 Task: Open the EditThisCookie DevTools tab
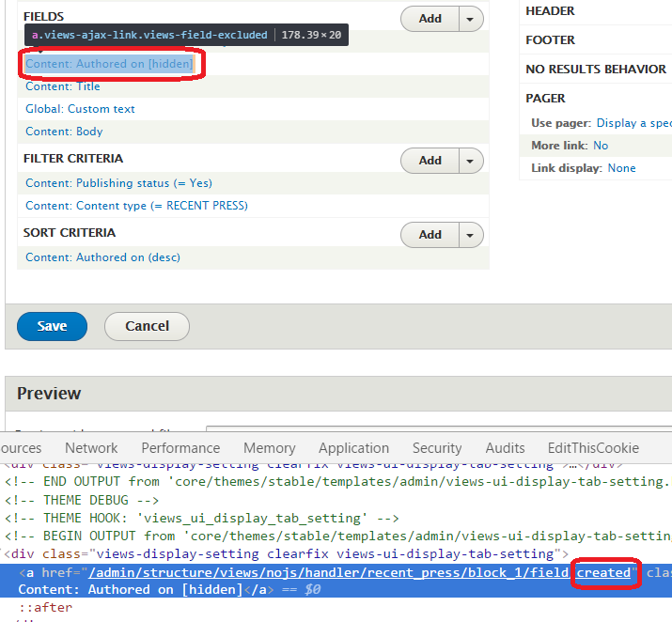(593, 448)
